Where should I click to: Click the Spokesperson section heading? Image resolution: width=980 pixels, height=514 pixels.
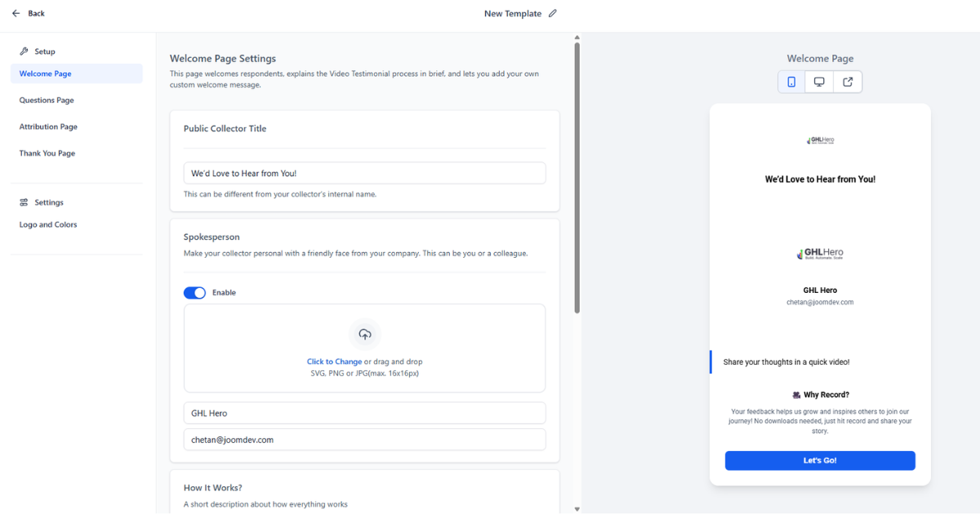(x=212, y=237)
